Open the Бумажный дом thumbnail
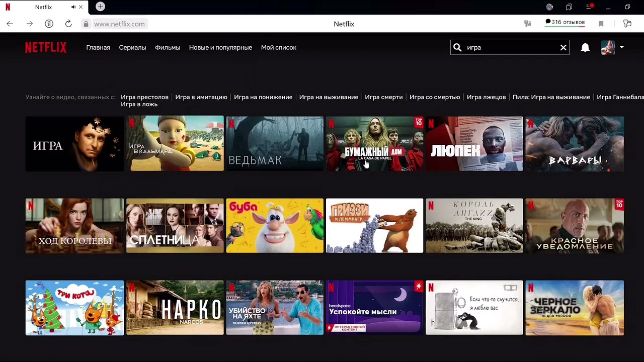 375,144
